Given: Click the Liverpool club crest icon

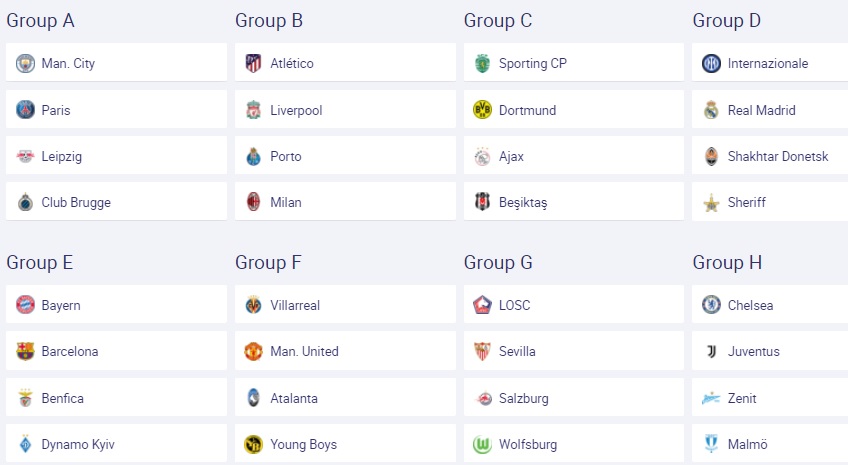Looking at the screenshot, I should coord(254,110).
